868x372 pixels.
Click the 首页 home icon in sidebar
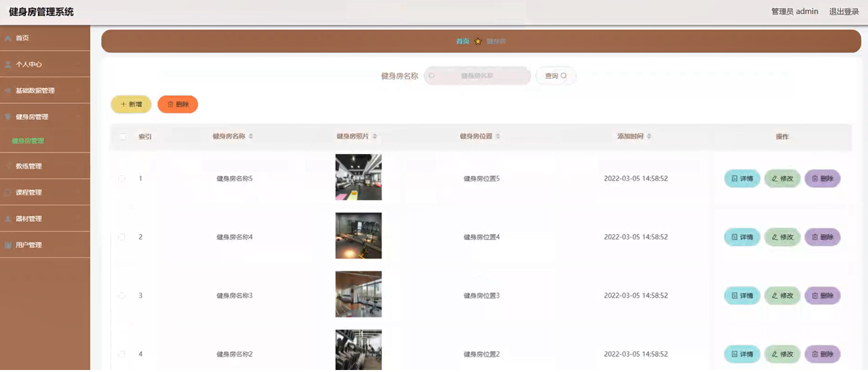coord(8,39)
